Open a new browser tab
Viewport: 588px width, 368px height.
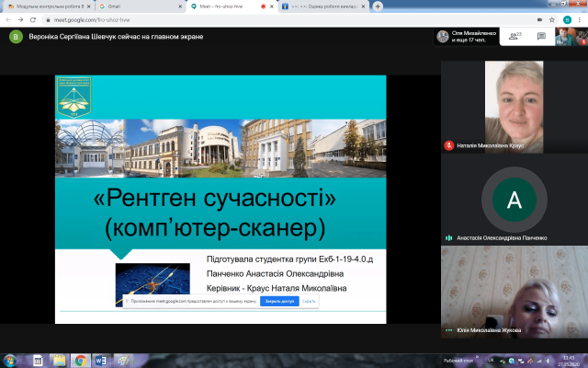pyautogui.click(x=378, y=6)
